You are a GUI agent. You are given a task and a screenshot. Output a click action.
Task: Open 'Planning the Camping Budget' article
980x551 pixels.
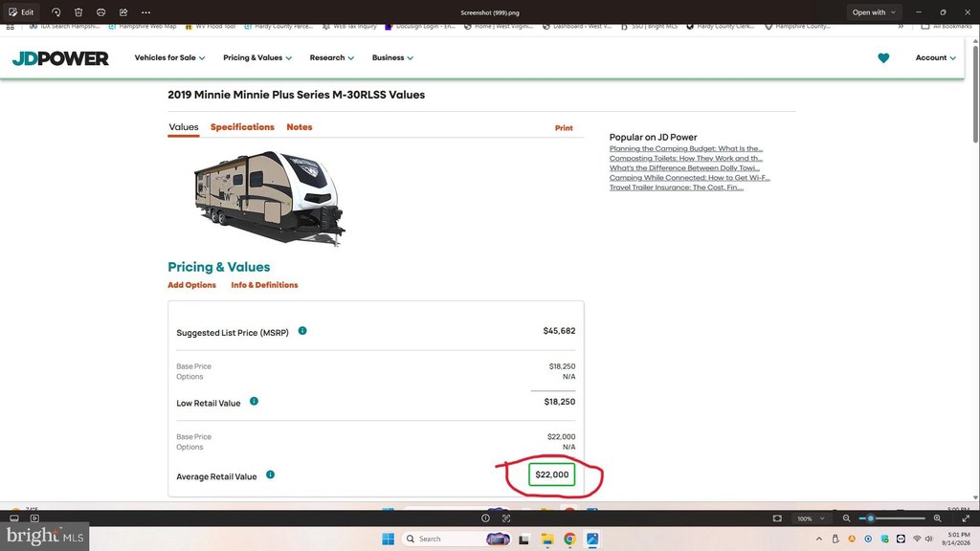pyautogui.click(x=685, y=148)
